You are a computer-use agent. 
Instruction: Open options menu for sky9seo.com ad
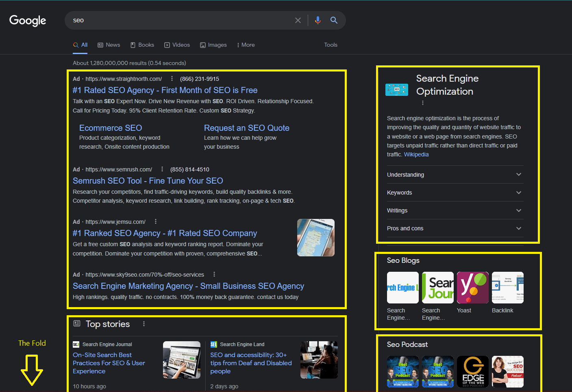214,274
